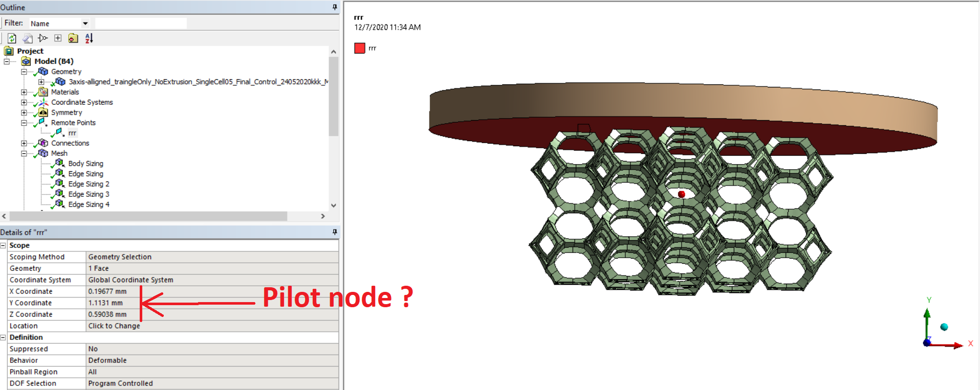
Task: Select the Edge Sizing 4 icon
Action: 60,204
